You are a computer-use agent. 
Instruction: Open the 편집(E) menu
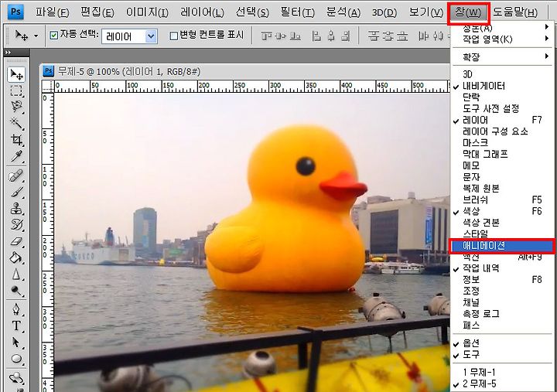click(x=97, y=12)
